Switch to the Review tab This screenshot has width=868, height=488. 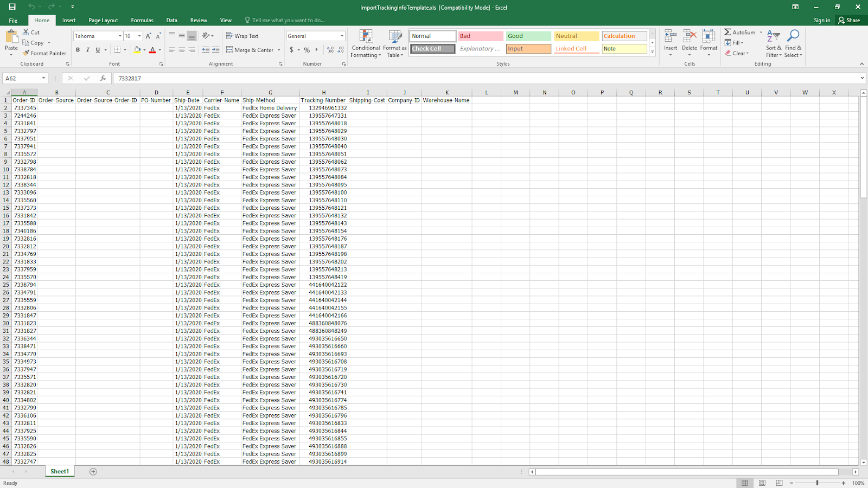(x=199, y=20)
